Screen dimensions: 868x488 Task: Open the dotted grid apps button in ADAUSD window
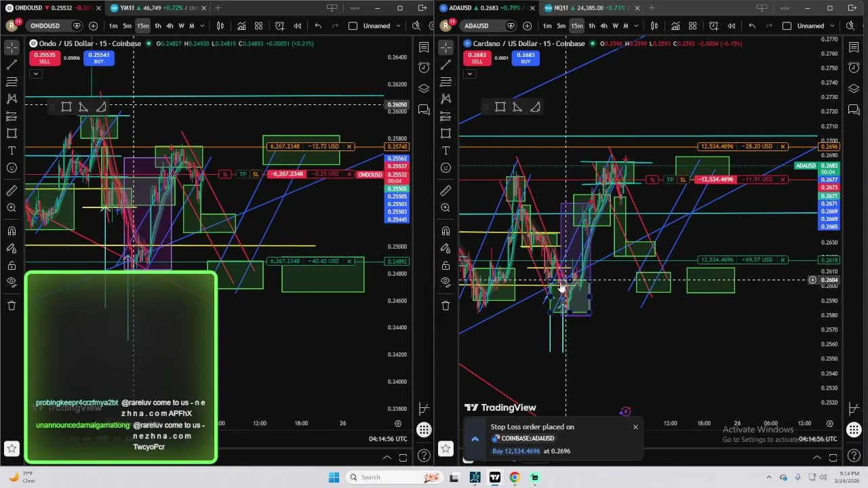pyautogui.click(x=854, y=430)
